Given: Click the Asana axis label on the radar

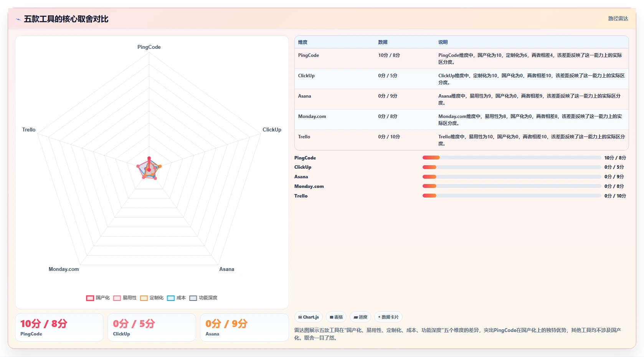Looking at the screenshot, I should pos(226,269).
